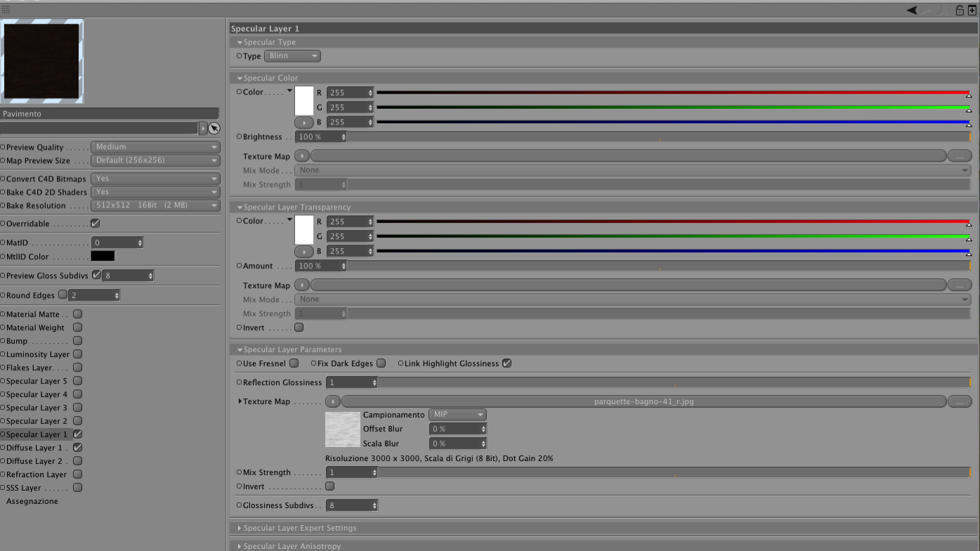This screenshot has width=980, height=551.
Task: Disable the Specular Layer 1 checkbox
Action: pyautogui.click(x=78, y=434)
